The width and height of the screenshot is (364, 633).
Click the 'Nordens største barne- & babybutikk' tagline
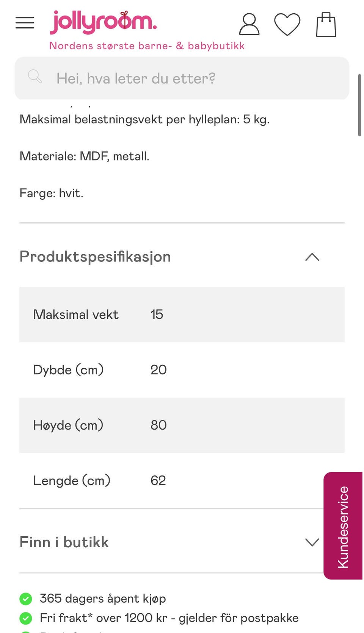pyautogui.click(x=147, y=46)
